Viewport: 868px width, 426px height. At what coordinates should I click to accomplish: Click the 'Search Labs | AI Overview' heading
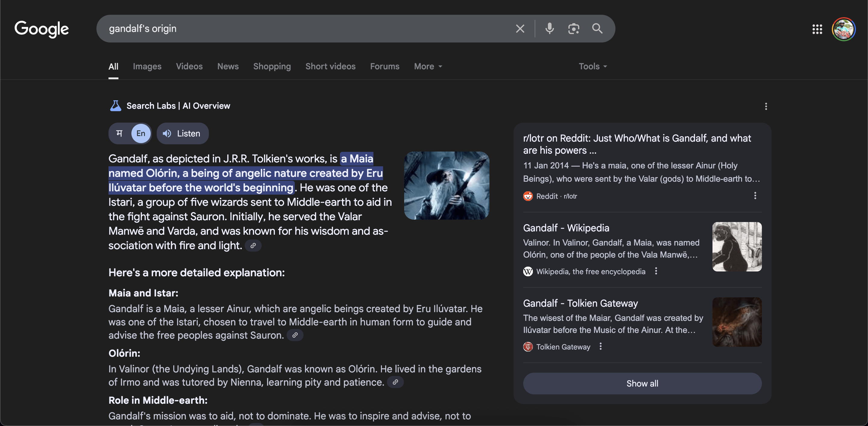click(x=178, y=106)
